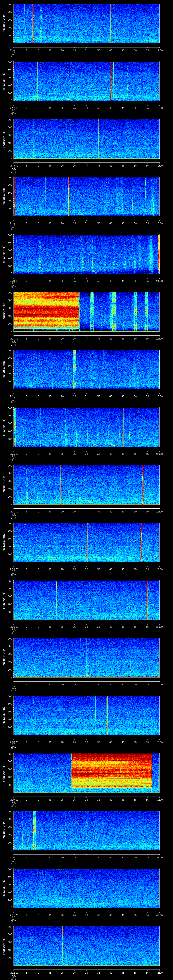Select the spectrogram starting at 7:26:00
Viewport: 173px width, 980px height.
coord(87,600)
